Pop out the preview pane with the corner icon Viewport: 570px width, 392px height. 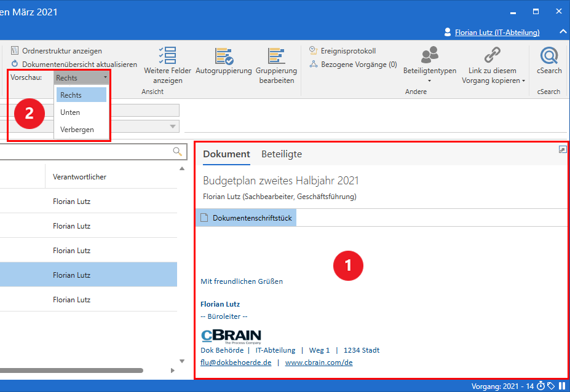562,150
